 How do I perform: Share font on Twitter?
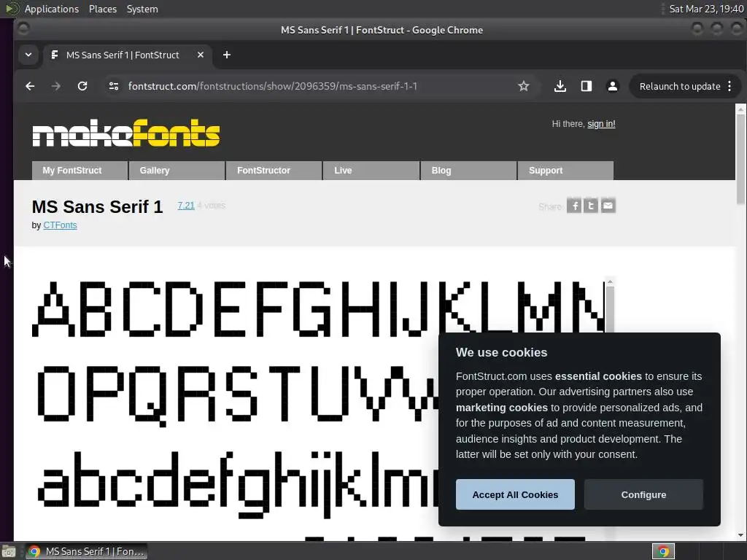click(591, 206)
